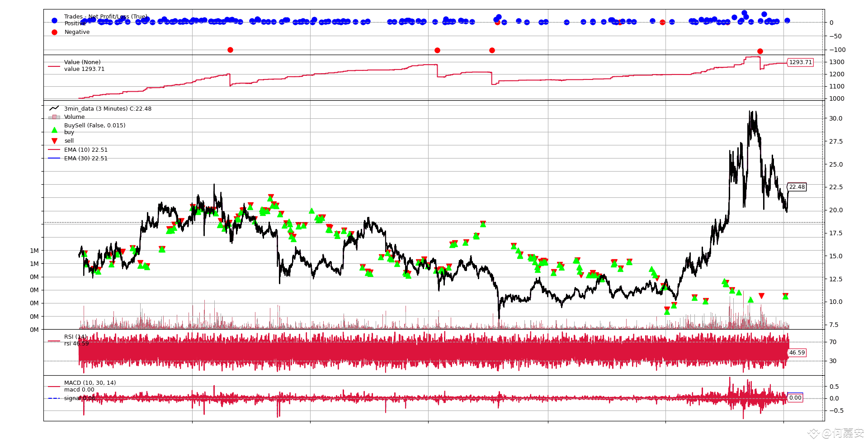The height and width of the screenshot is (443, 868).
Task: Click the 10.0 price axis tick
Action: 836,302
